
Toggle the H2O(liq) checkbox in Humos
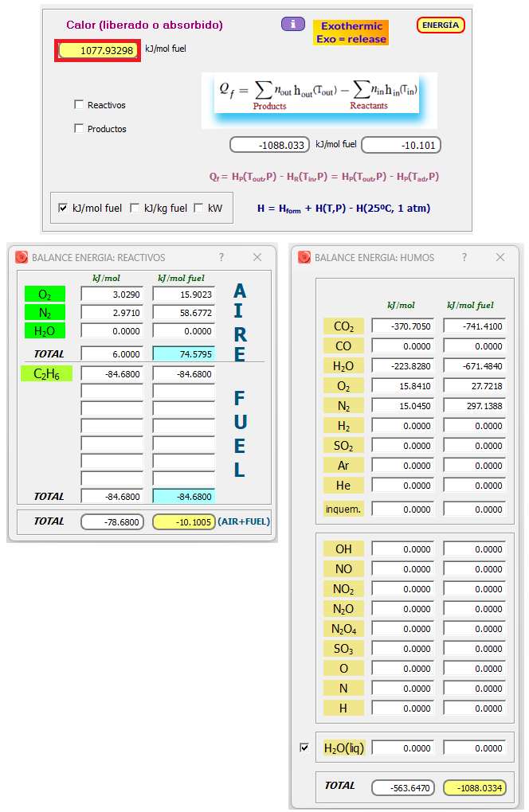coord(304,748)
